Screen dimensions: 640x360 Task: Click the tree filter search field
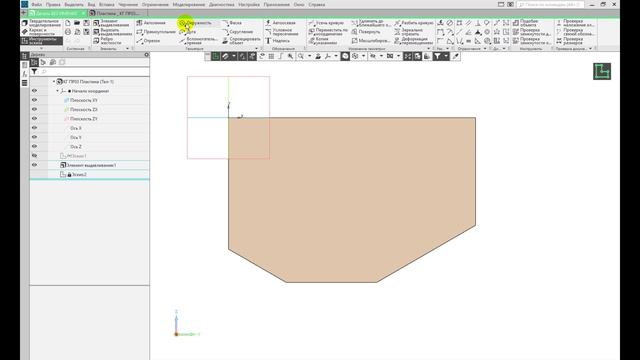click(94, 72)
